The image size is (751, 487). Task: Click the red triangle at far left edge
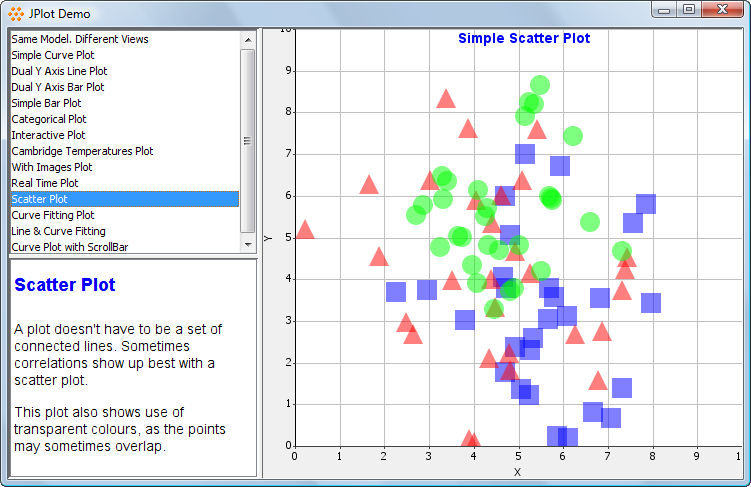click(305, 230)
